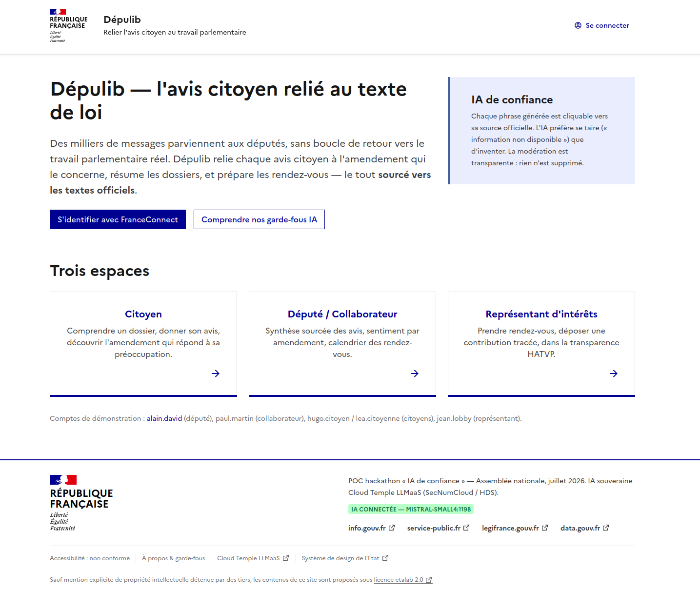The height and width of the screenshot is (590, 700).
Task: Click external-link icon beside licence etalab-2.0
Action: [x=429, y=580]
